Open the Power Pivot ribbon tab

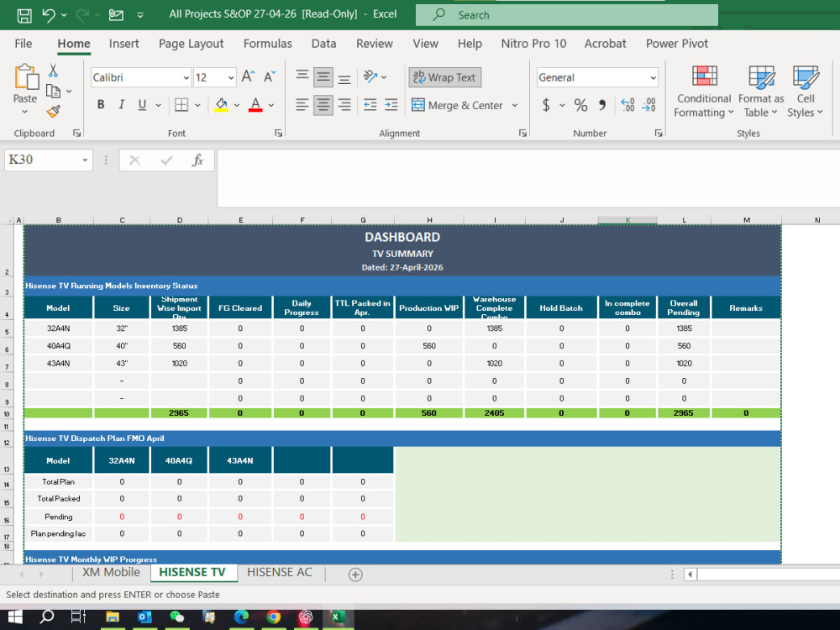tap(676, 44)
